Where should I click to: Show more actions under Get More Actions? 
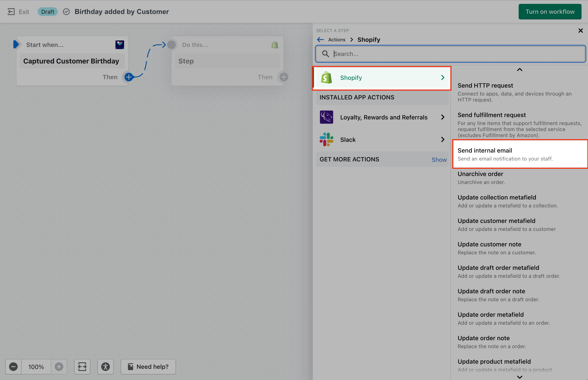[x=439, y=160]
